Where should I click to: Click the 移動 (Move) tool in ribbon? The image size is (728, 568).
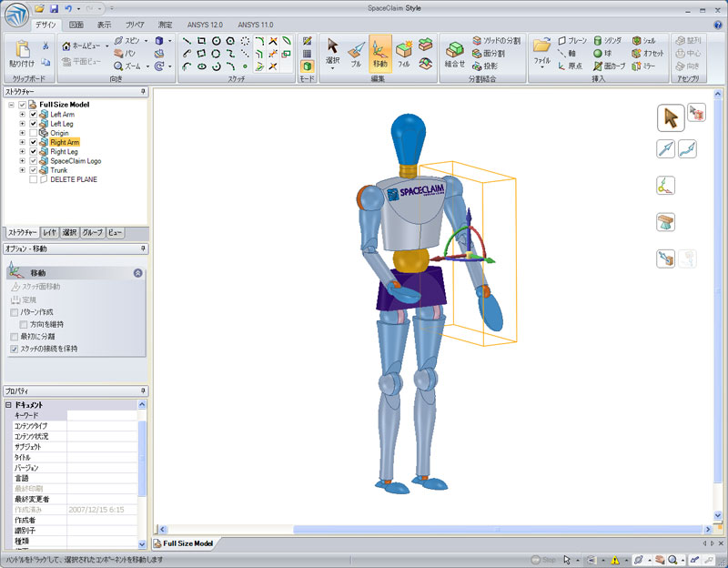[x=379, y=53]
